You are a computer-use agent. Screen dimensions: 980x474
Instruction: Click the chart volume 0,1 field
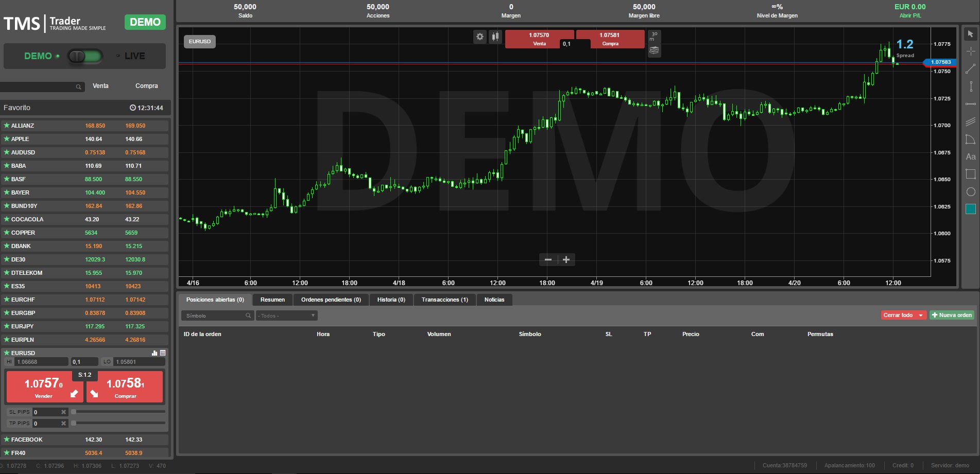[x=575, y=44]
